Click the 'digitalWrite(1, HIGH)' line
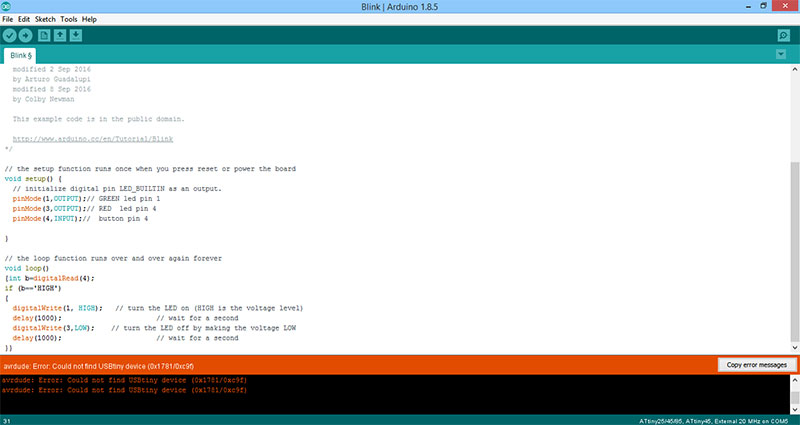800x425 pixels. (x=158, y=308)
